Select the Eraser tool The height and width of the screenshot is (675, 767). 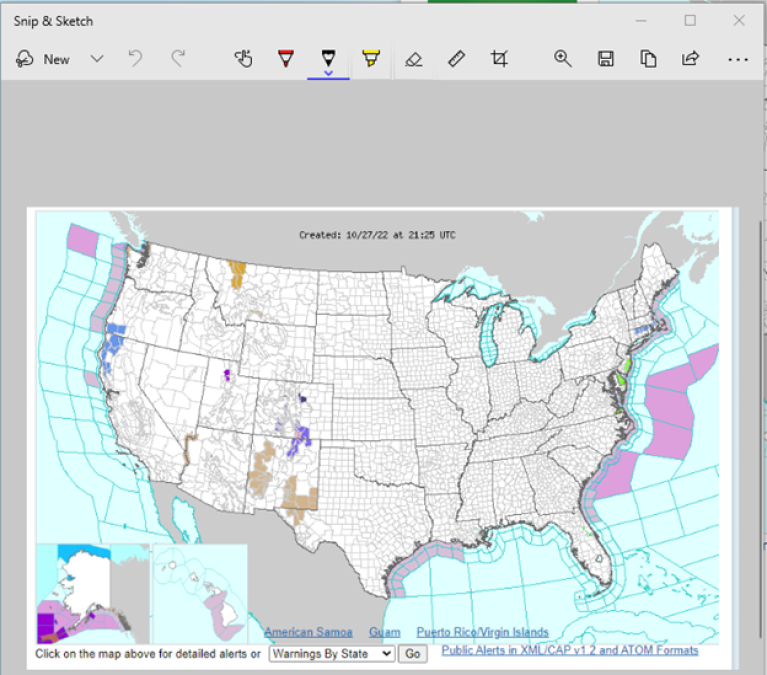pyautogui.click(x=413, y=59)
